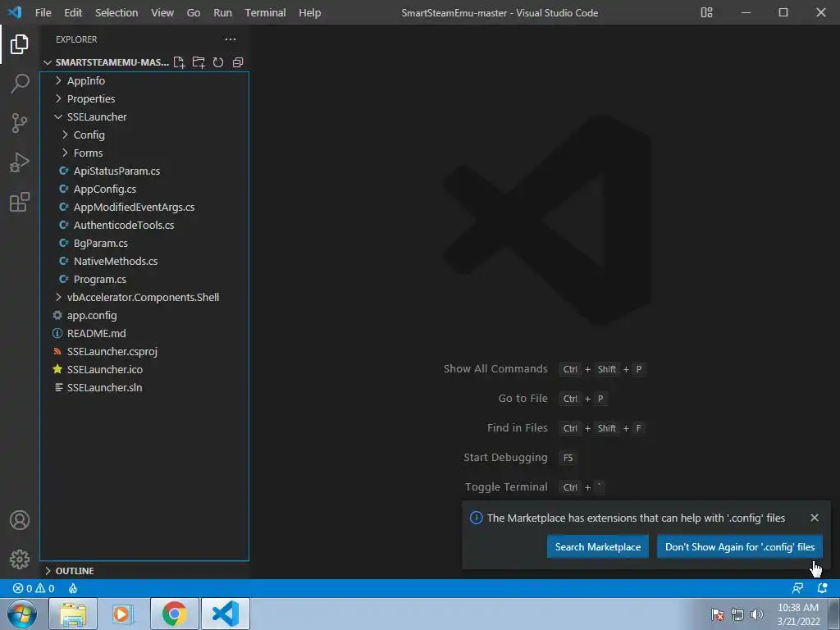Collapse all folders in Explorer

(x=238, y=62)
